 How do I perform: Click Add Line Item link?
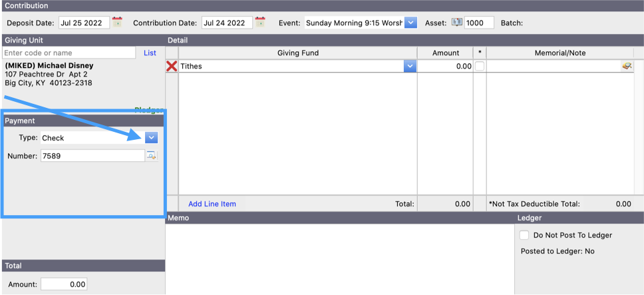point(212,204)
